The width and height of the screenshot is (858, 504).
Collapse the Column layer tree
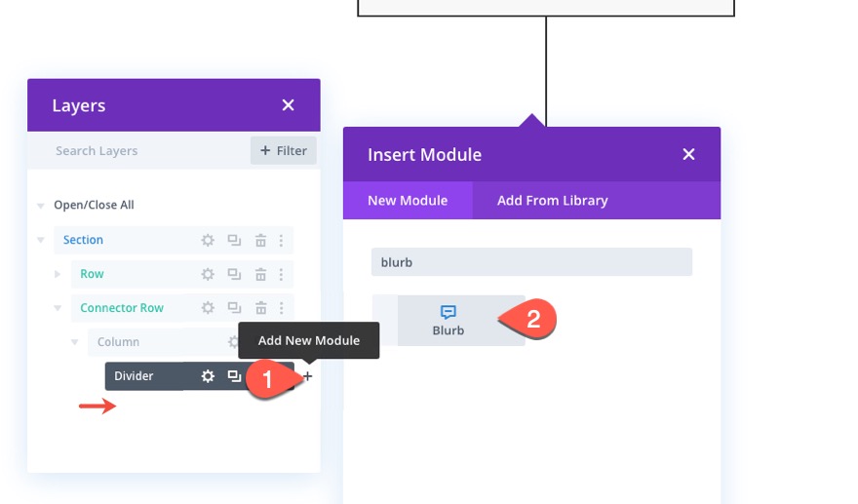click(74, 342)
